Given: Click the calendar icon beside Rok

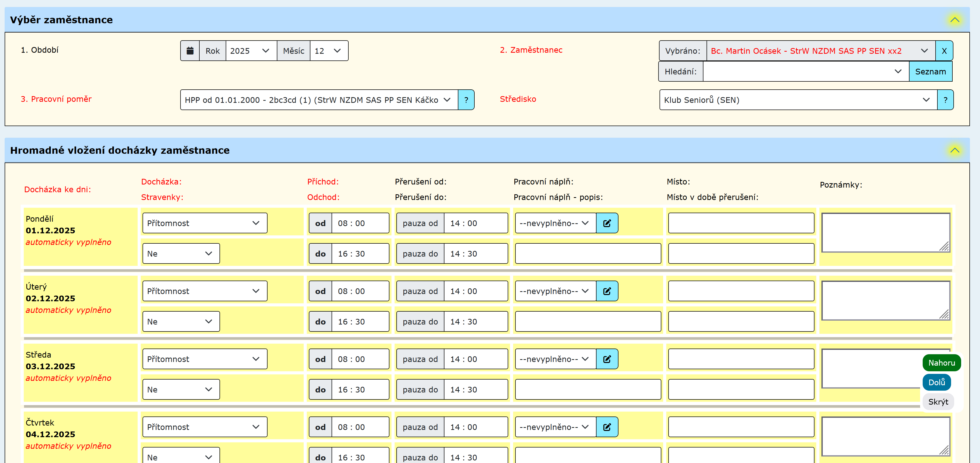Looking at the screenshot, I should [x=190, y=51].
